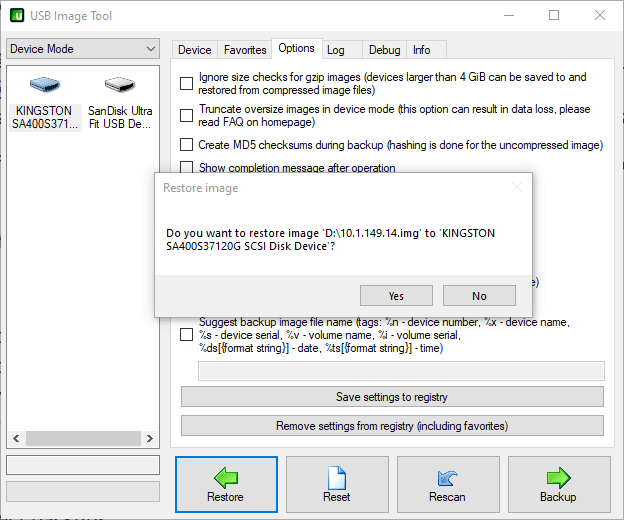Confirm restore by clicking Yes
Viewport: 624px width, 520px height.
[x=396, y=296]
